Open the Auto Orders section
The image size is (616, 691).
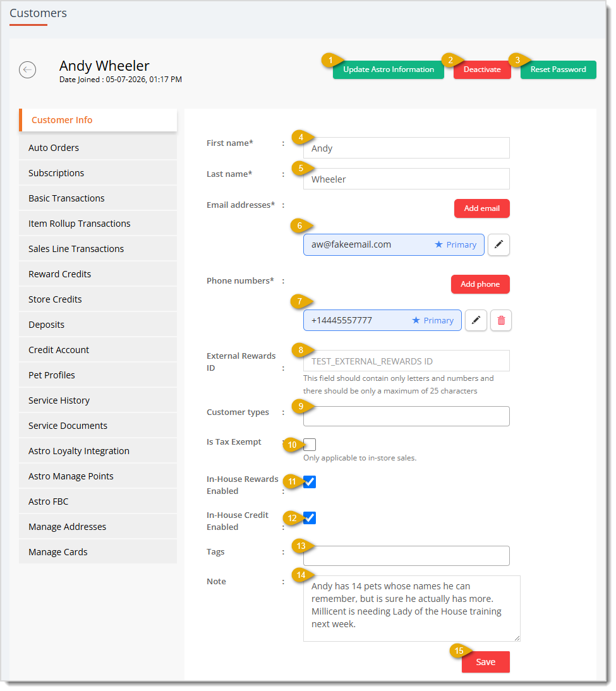click(x=99, y=148)
